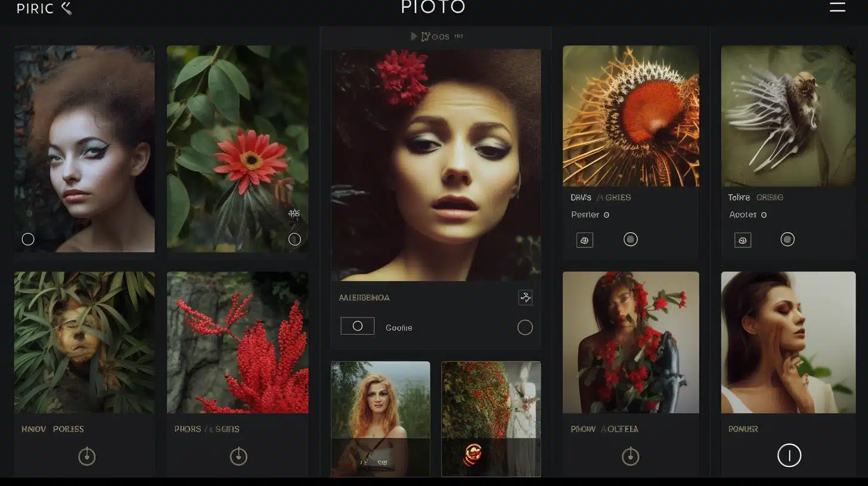
Task: Click the PIOTO title in the header
Action: click(x=433, y=7)
